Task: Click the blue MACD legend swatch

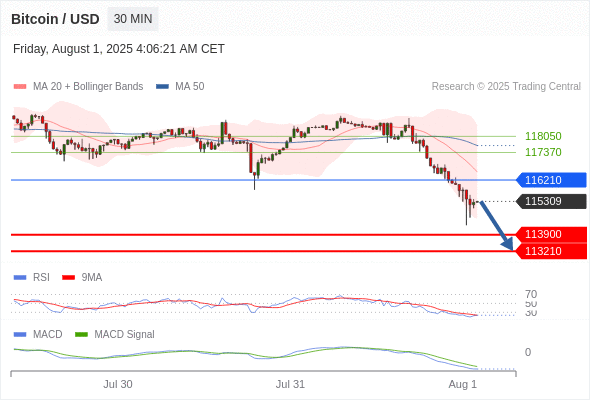Action: [20, 335]
